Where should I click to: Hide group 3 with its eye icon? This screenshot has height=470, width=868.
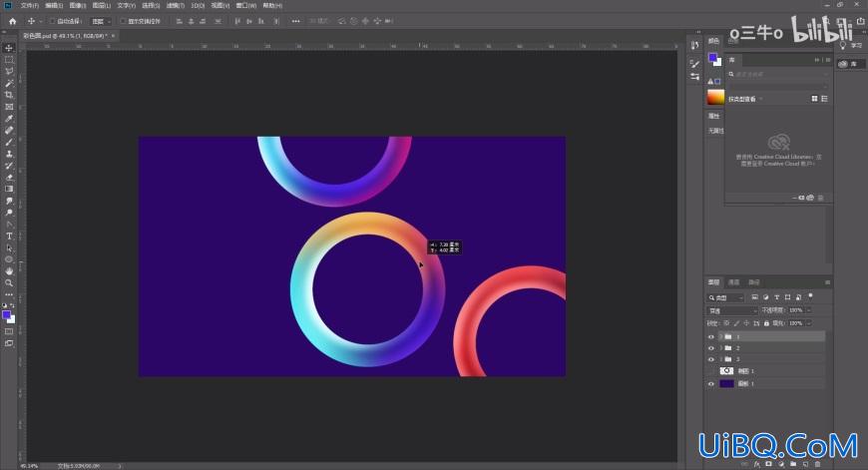click(711, 359)
